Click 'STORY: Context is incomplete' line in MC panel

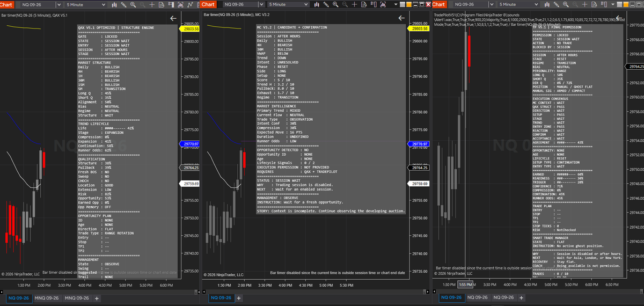point(331,211)
